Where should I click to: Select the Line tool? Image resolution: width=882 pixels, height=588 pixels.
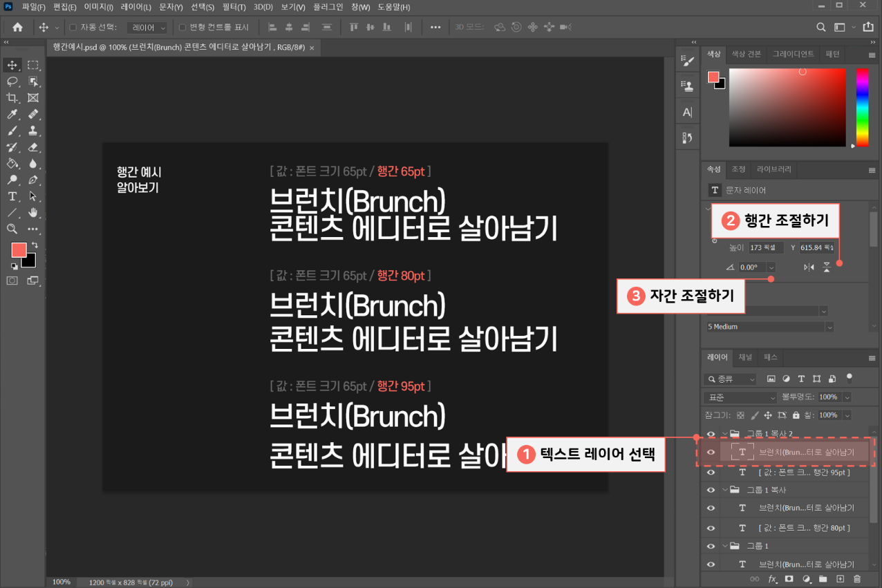[12, 213]
